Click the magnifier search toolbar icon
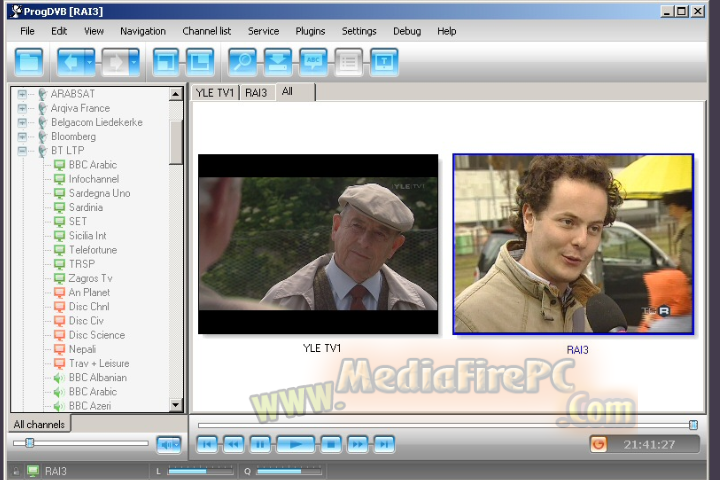Viewport: 720px width, 480px height. click(x=242, y=62)
